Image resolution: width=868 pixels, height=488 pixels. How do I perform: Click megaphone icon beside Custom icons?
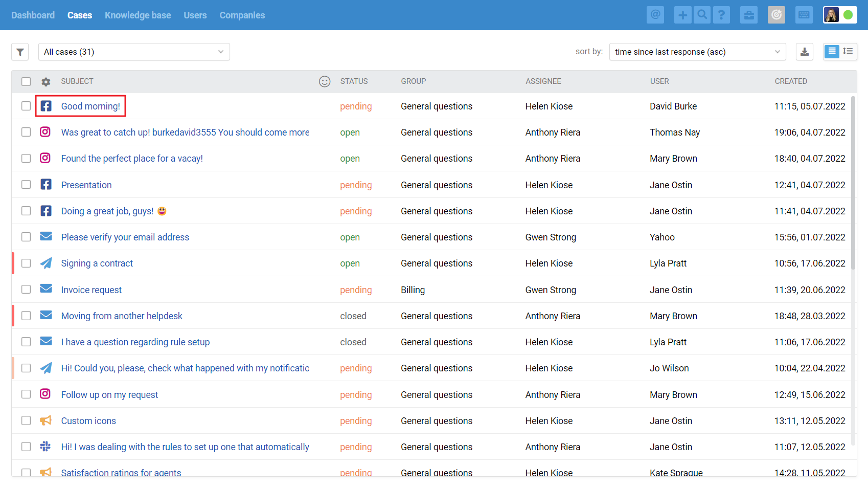(x=46, y=420)
